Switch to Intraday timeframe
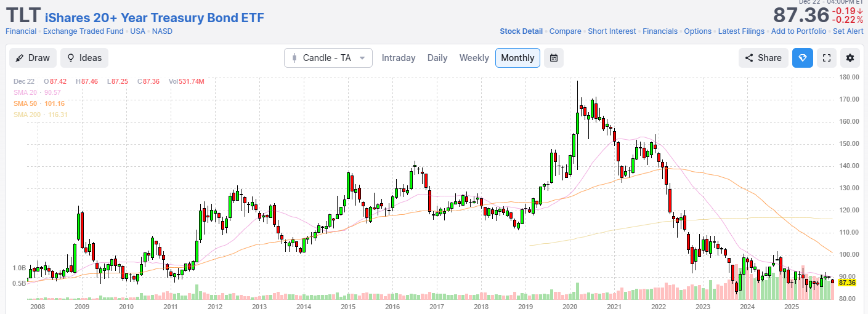868x314 pixels. click(x=399, y=58)
